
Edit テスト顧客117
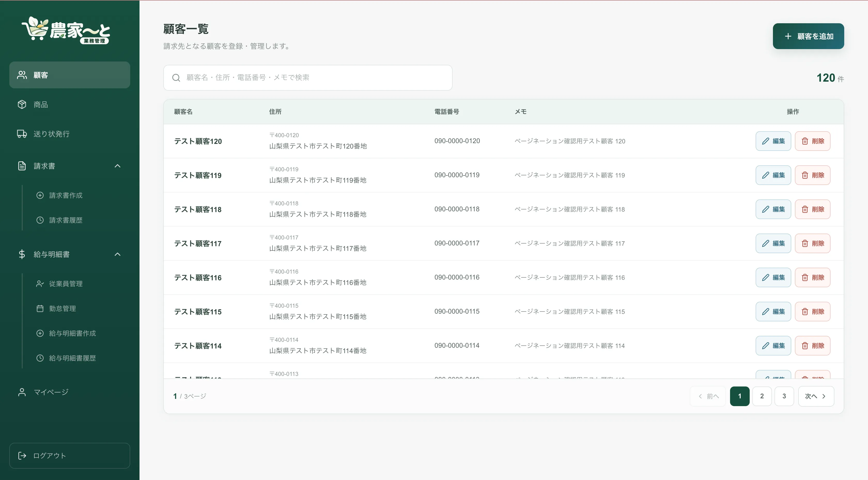coord(773,243)
